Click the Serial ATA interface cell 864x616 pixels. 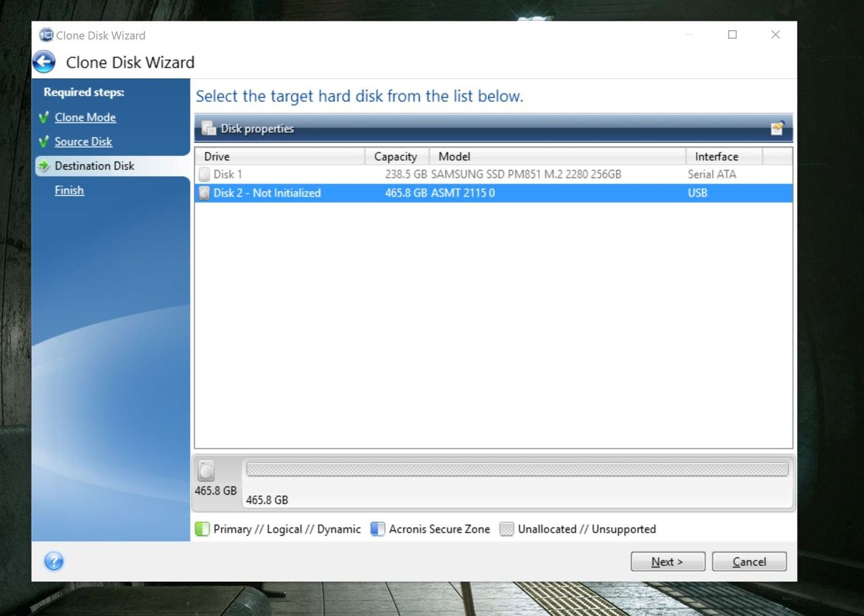point(712,174)
